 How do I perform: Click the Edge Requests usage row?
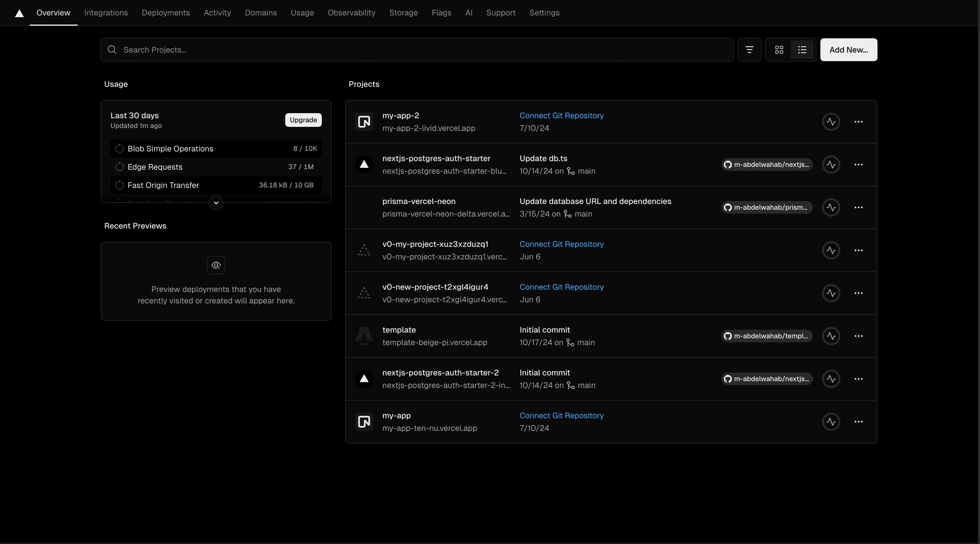click(216, 167)
